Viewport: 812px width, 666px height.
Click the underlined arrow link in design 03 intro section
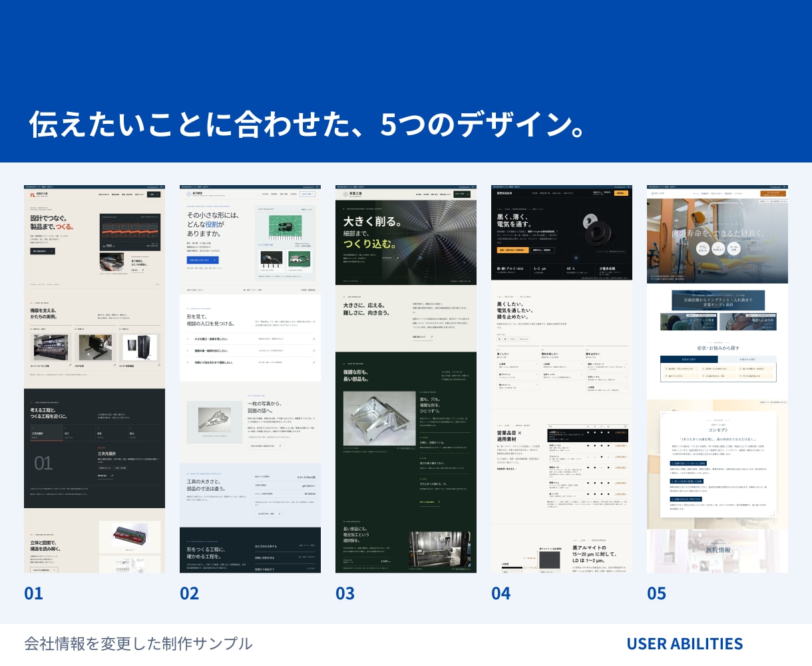click(x=423, y=337)
